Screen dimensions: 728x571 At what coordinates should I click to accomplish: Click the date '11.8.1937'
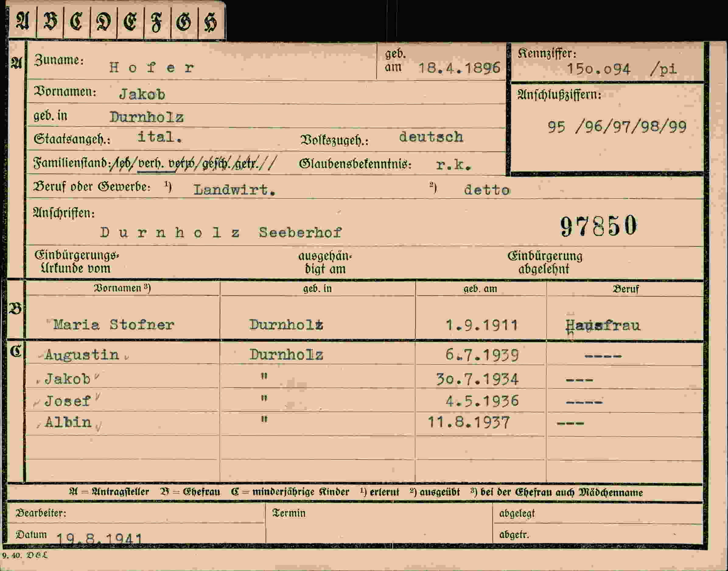[469, 422]
